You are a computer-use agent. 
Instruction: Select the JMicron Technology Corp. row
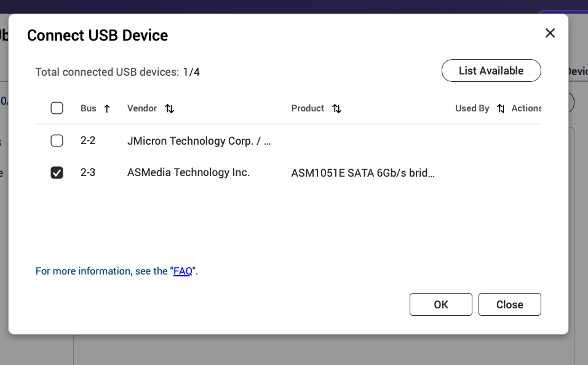[199, 141]
